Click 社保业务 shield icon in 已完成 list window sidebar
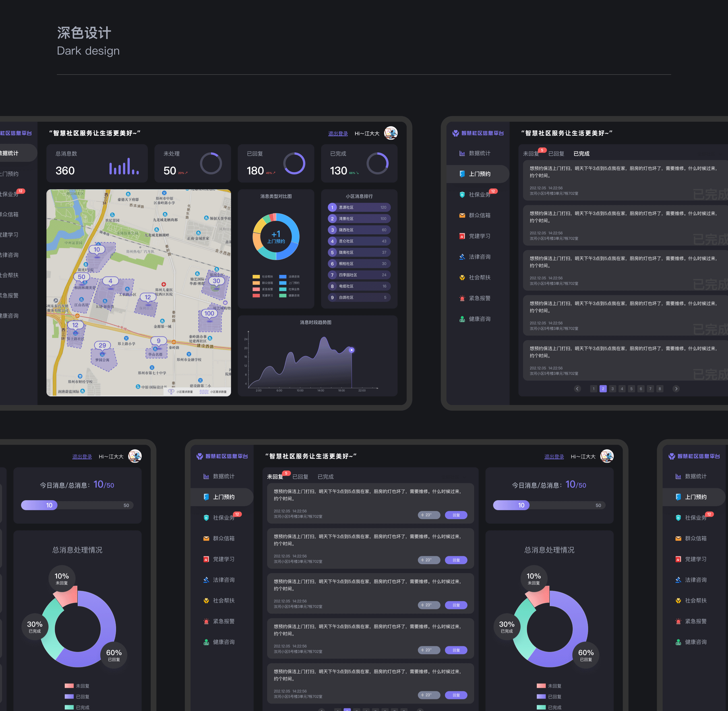Viewport: 728px width, 711px height. click(462, 195)
